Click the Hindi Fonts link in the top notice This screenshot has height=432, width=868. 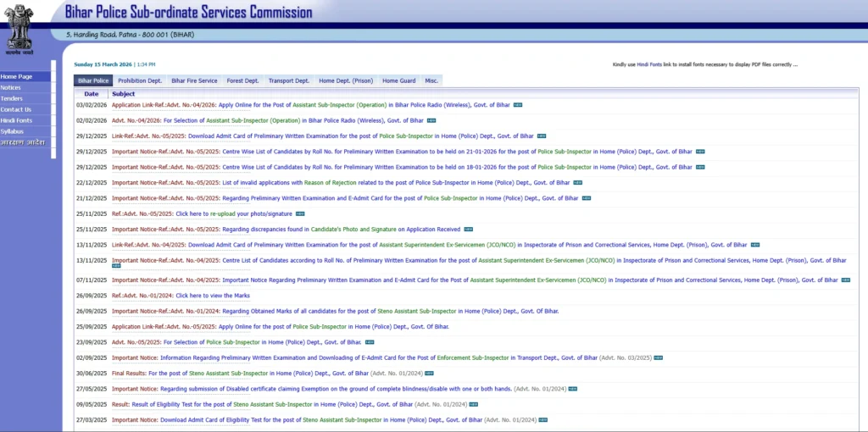click(648, 64)
